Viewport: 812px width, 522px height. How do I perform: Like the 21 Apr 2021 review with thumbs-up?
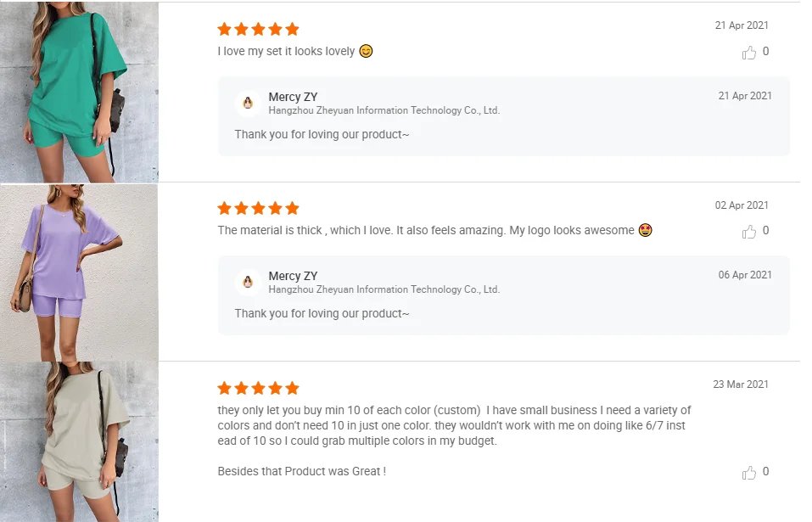point(748,53)
